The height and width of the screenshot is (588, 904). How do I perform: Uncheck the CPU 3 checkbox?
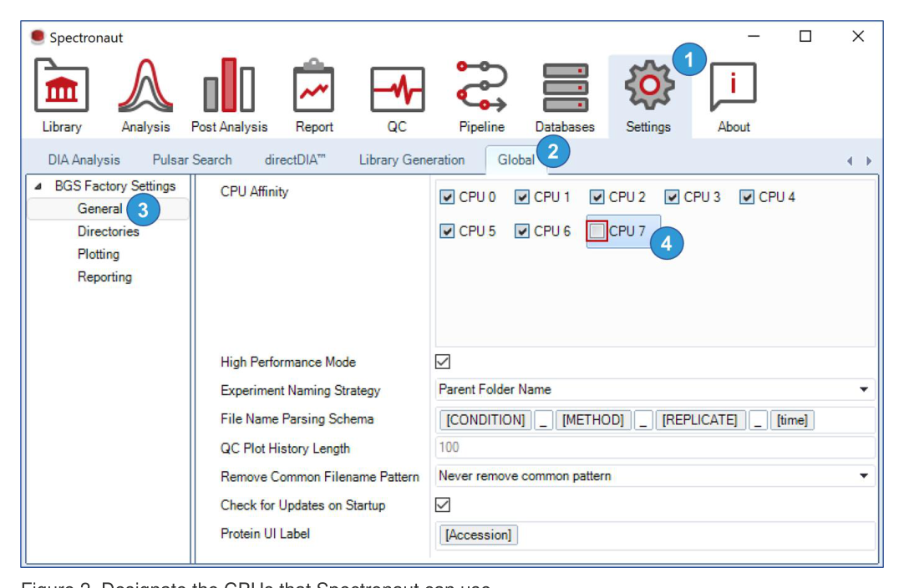pos(672,197)
